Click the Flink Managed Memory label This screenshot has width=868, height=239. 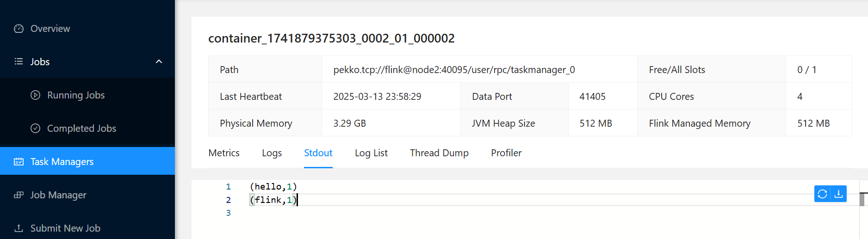tap(700, 123)
